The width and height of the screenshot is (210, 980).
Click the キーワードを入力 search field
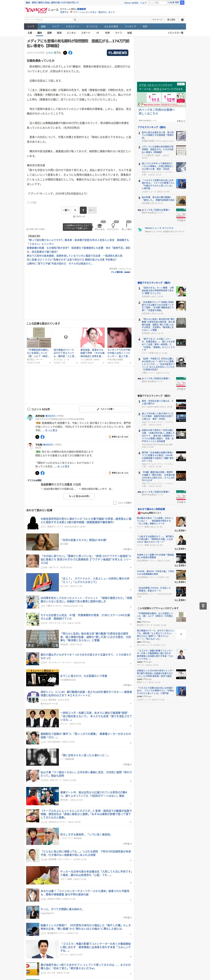(x=49, y=19)
